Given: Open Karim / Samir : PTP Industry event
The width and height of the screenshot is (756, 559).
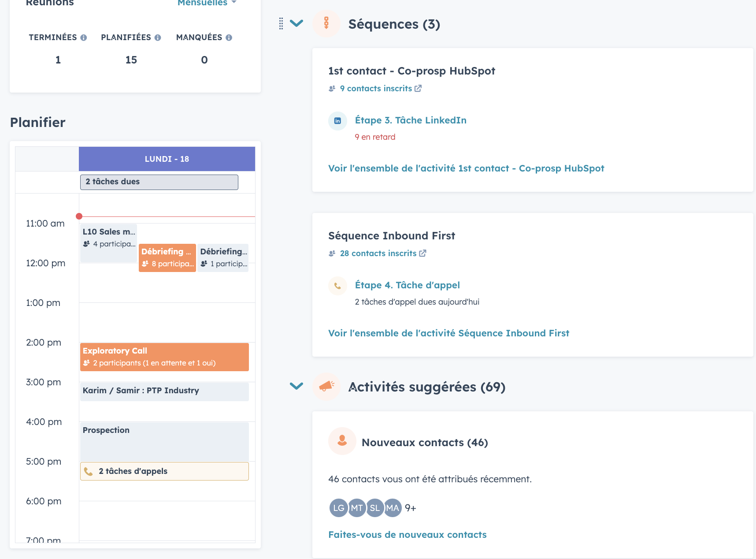Looking at the screenshot, I should [164, 391].
